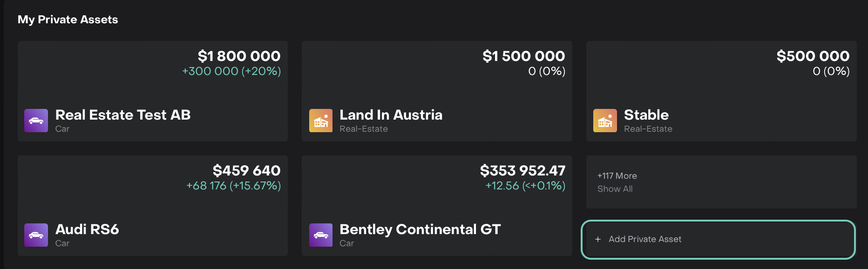
Task: Expand the +117 More assets card
Action: pyautogui.click(x=617, y=176)
